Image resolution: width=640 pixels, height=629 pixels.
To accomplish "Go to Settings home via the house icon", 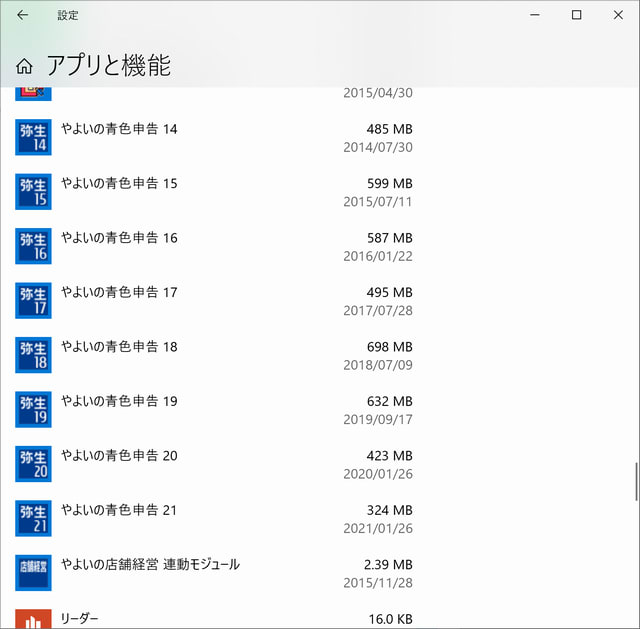I will [24, 66].
